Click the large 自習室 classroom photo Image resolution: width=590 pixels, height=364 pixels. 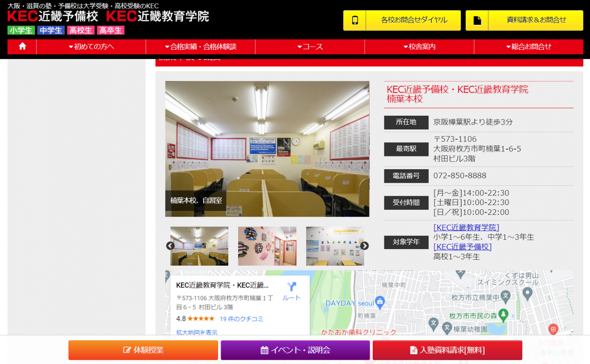point(267,149)
